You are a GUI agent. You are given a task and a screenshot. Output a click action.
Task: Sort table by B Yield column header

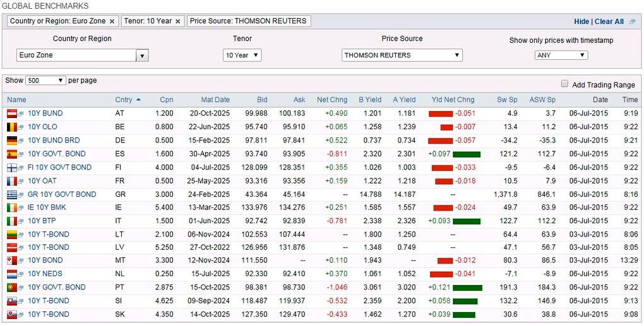tap(370, 100)
